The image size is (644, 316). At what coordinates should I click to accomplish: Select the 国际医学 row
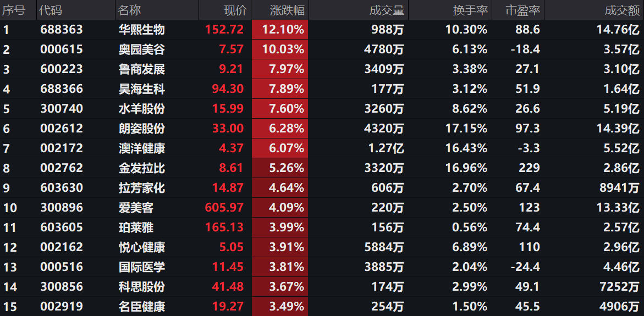pyautogui.click(x=322, y=267)
